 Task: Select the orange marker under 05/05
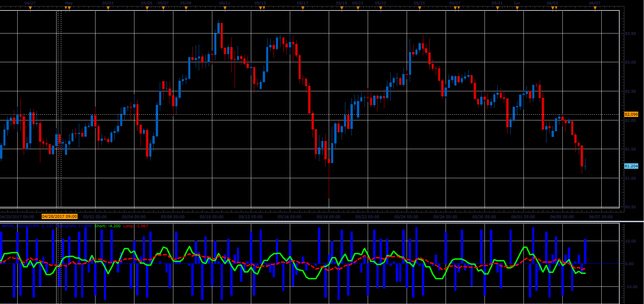[x=147, y=8]
